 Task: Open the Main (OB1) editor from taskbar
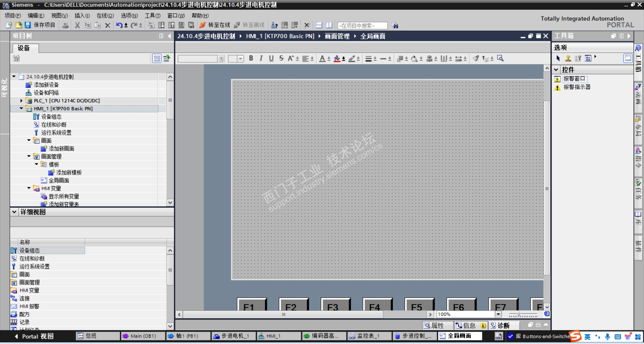click(x=143, y=336)
